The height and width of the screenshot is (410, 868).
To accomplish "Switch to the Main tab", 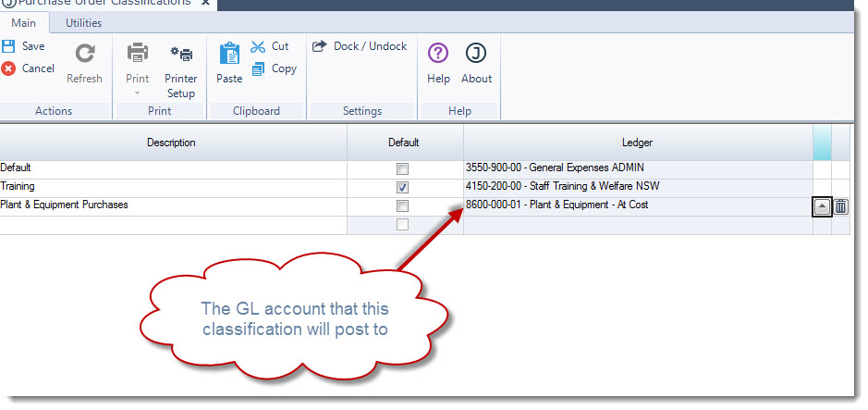I will point(24,23).
